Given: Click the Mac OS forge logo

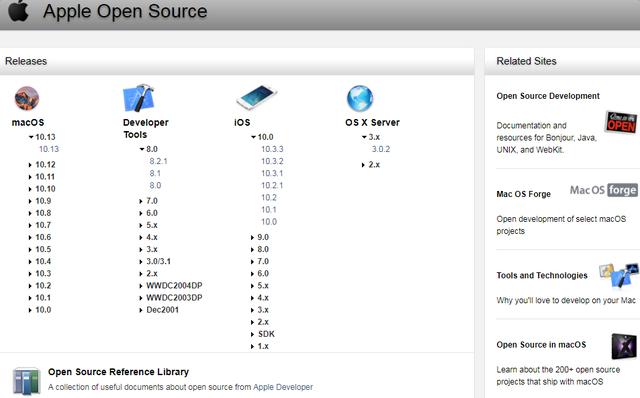Looking at the screenshot, I should pyautogui.click(x=604, y=190).
